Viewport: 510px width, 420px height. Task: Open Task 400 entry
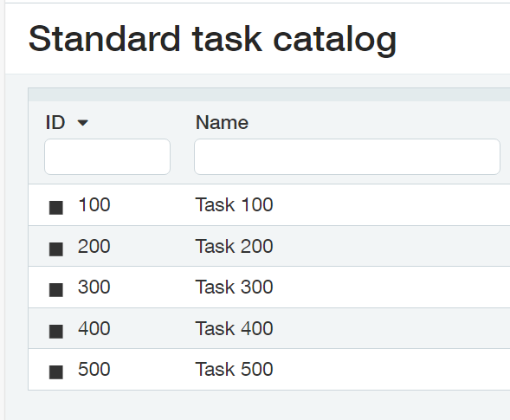pos(234,328)
